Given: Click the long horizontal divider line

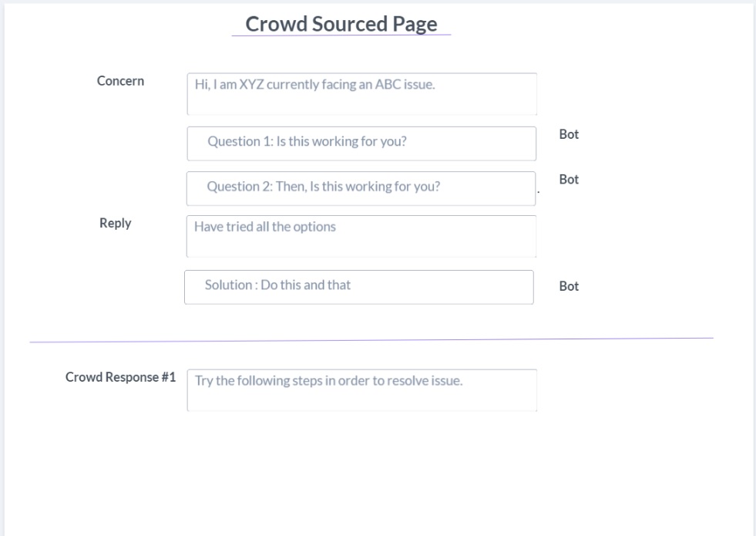Looking at the screenshot, I should [371, 340].
